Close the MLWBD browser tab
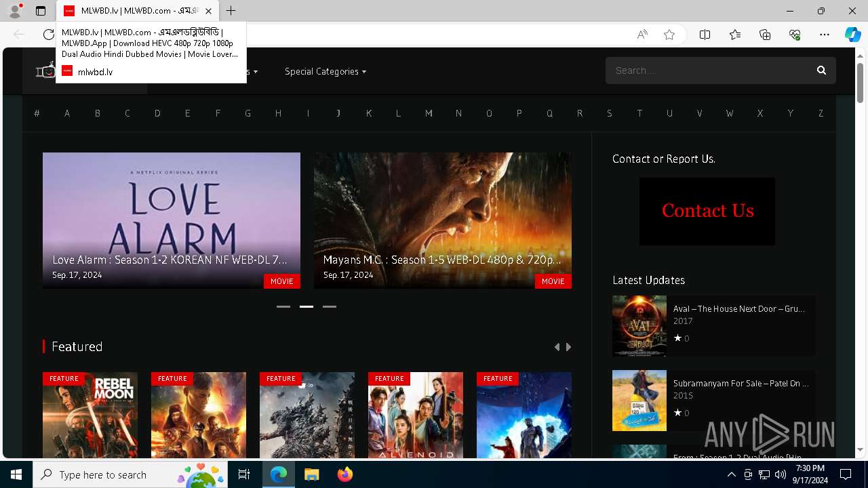The image size is (868, 488). point(208,11)
